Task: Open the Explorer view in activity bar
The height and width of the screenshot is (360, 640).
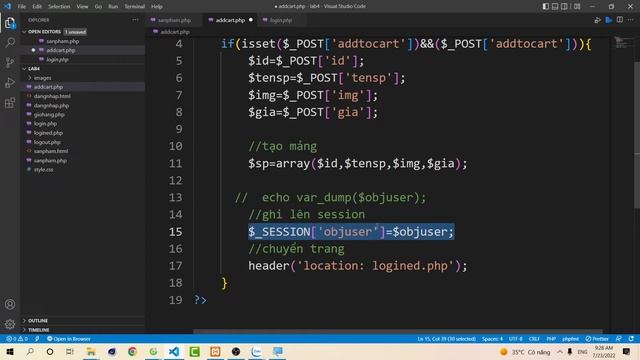Action: tap(10, 23)
